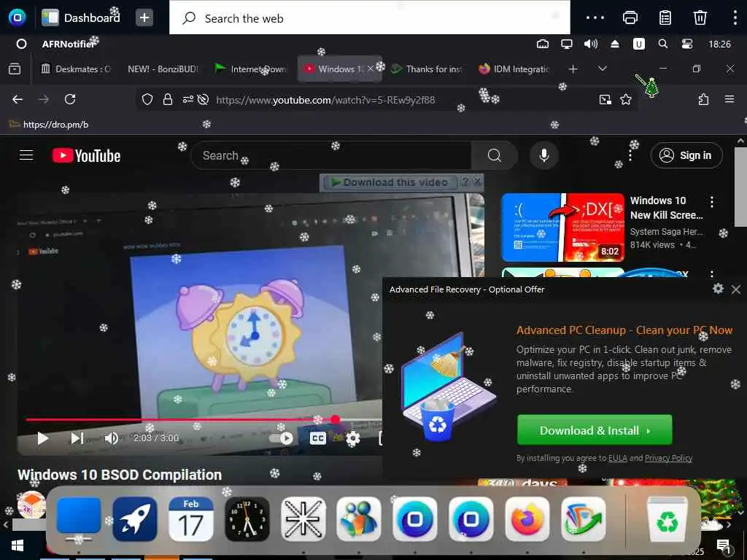The width and height of the screenshot is (747, 560).
Task: Open control center toggles in menu bar
Action: (x=687, y=44)
